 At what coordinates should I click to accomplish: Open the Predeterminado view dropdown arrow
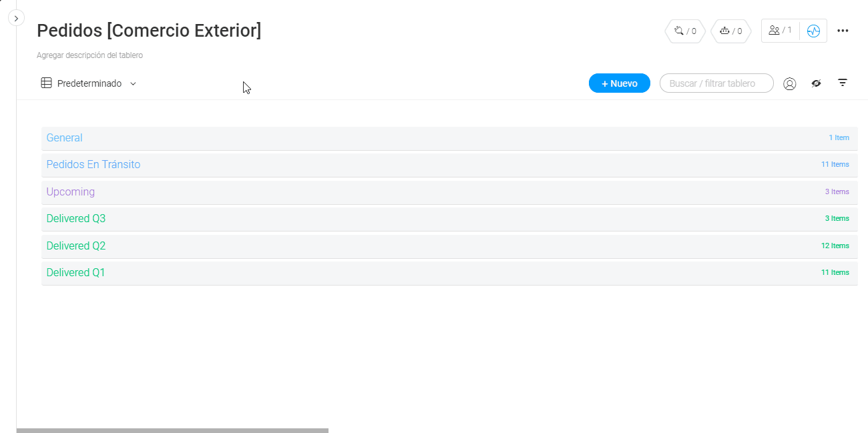(x=133, y=84)
